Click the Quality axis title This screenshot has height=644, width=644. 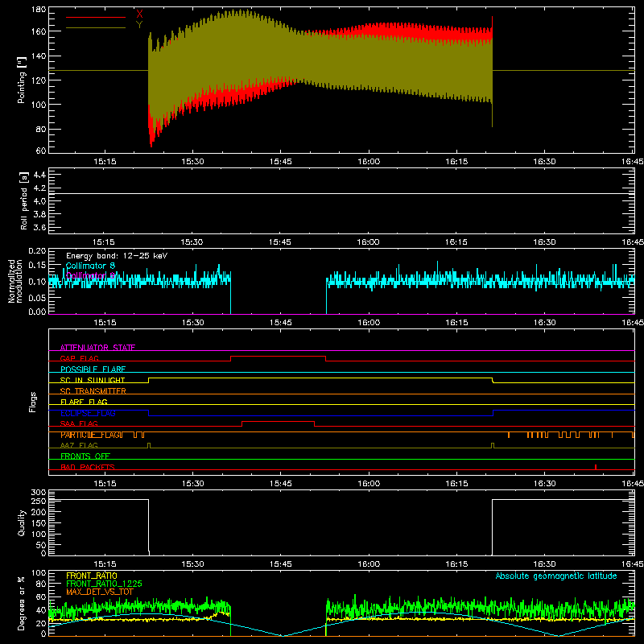[x=22, y=522]
